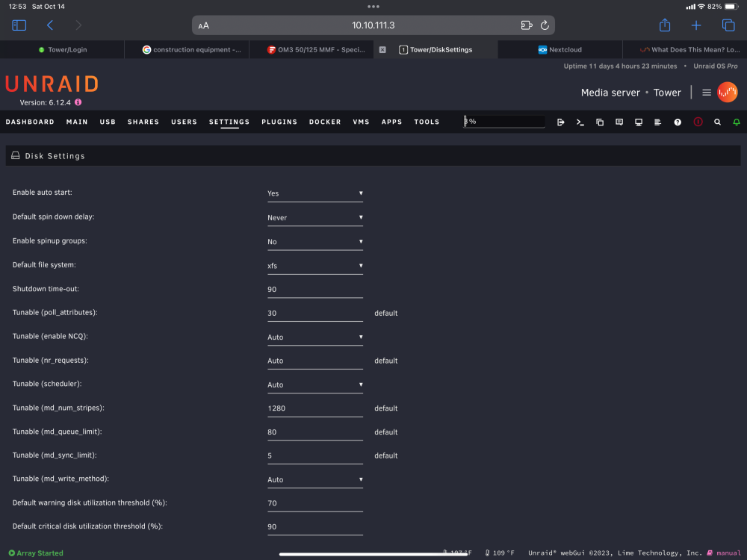Viewport: 747px width, 560px height.
Task: Click the Tunable (nr_requests) input field
Action: click(x=315, y=361)
